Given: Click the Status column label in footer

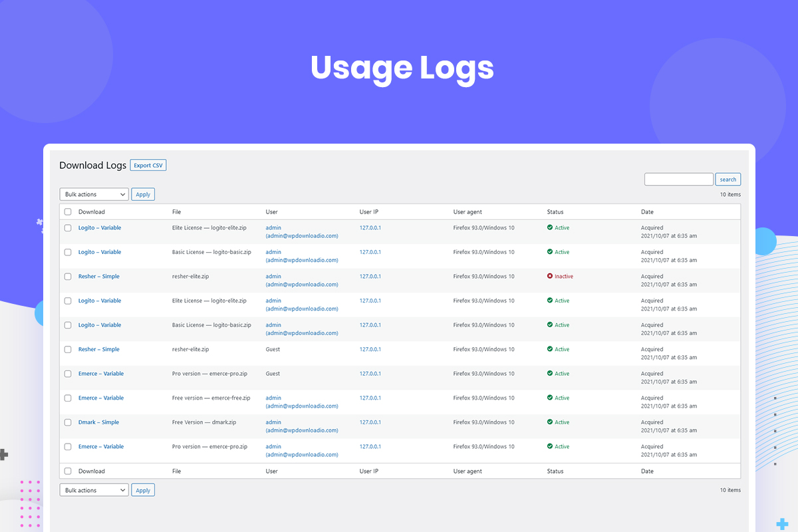Looking at the screenshot, I should tap(555, 471).
